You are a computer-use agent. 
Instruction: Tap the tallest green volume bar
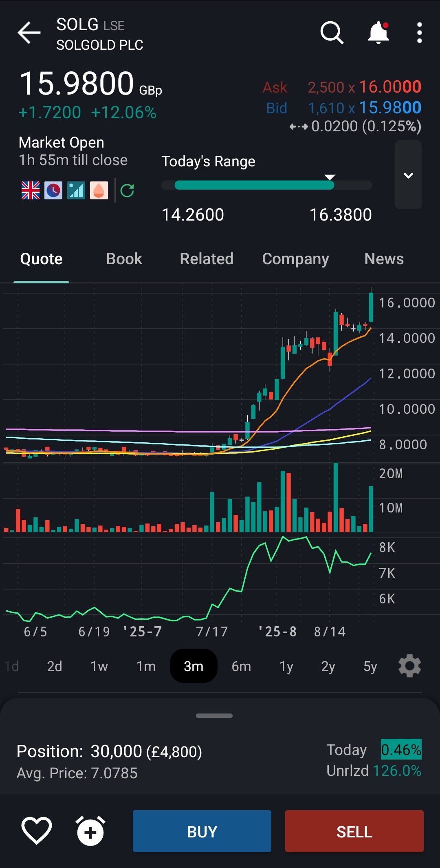[x=336, y=497]
